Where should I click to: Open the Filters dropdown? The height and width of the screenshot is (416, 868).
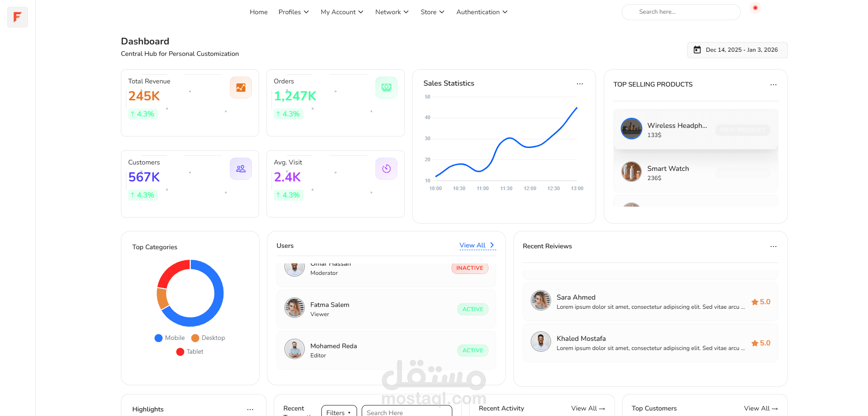(x=339, y=411)
